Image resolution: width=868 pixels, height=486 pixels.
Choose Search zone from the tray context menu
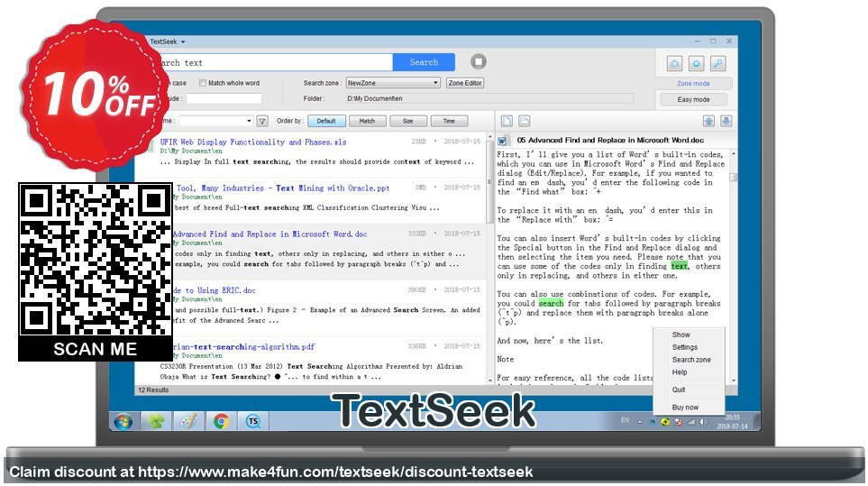click(x=691, y=360)
